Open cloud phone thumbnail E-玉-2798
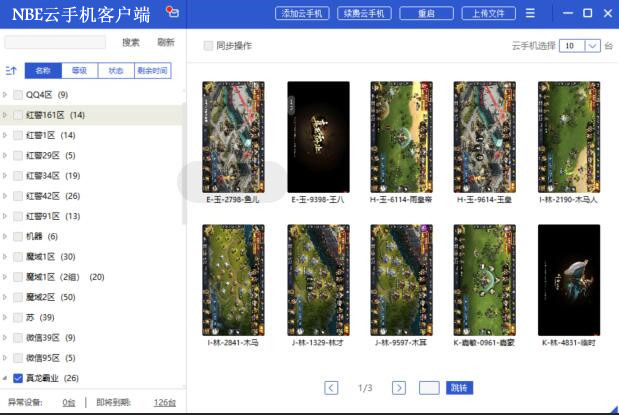Screen dimensions: 619x415 (233, 137)
